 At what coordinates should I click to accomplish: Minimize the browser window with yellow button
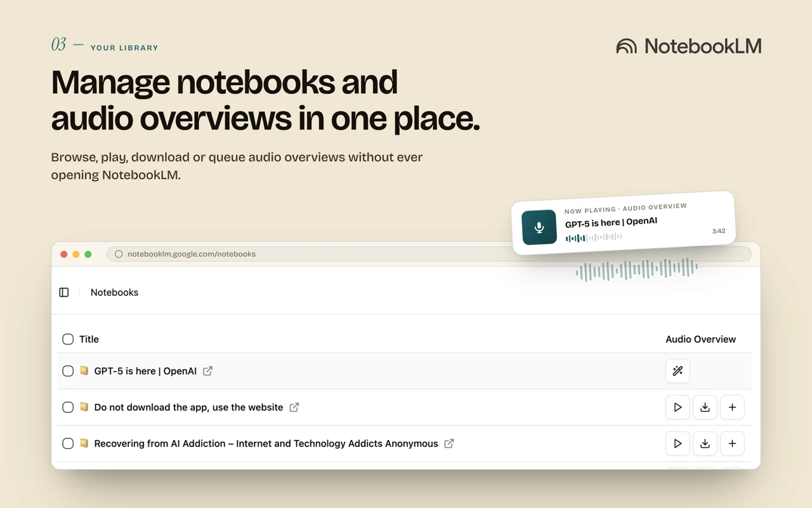76,254
